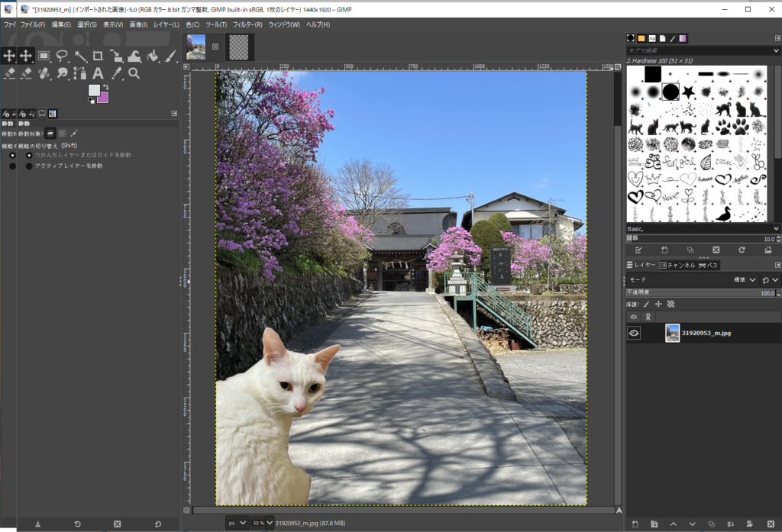Toggle the lock alpha channel checkerboard icon

pos(671,304)
